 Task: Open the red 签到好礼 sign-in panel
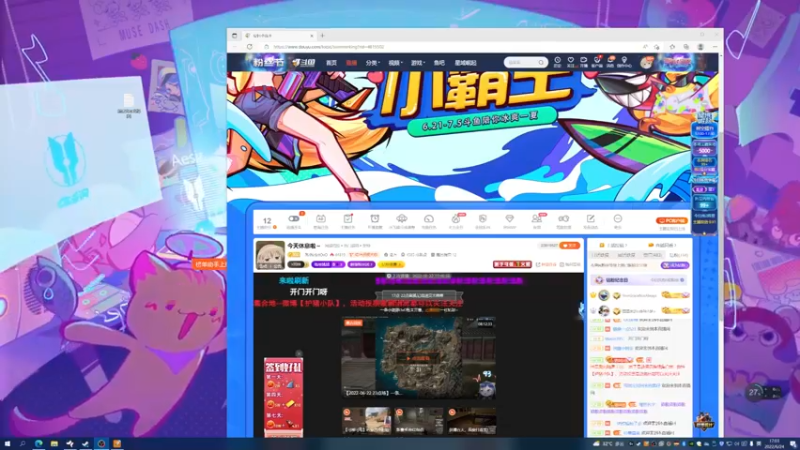[283, 396]
